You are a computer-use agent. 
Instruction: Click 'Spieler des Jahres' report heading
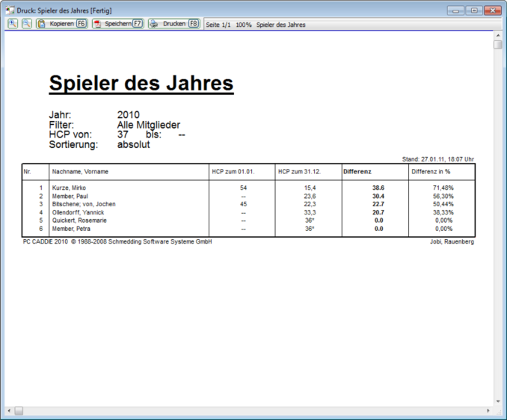141,84
